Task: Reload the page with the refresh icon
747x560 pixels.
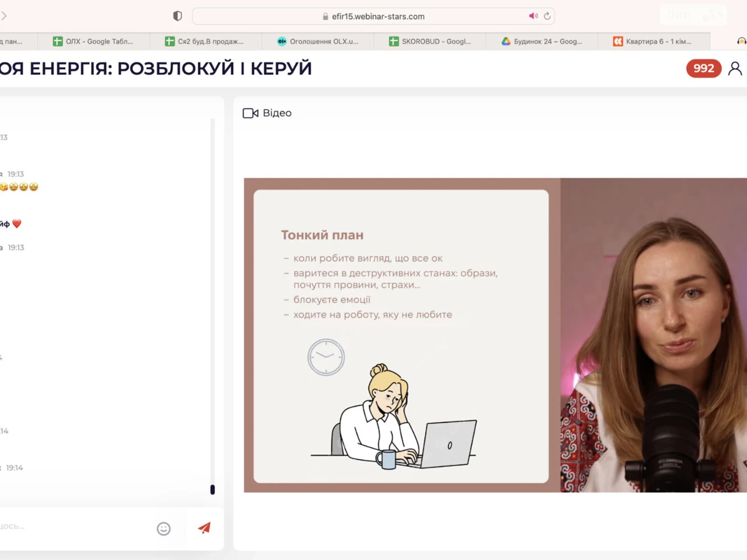Action: click(547, 16)
